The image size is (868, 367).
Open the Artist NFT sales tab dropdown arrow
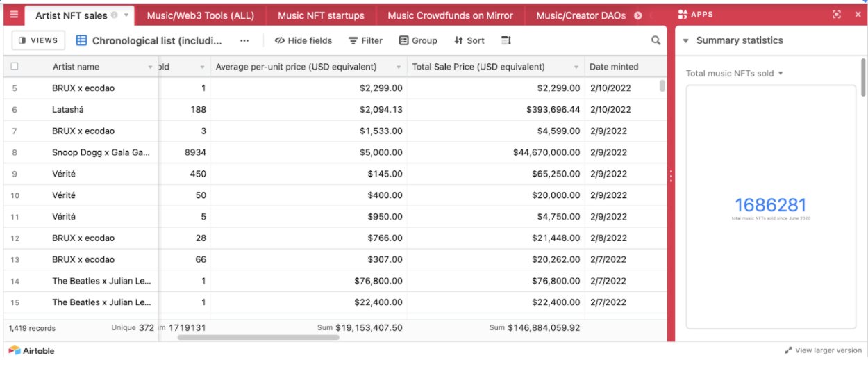click(126, 15)
